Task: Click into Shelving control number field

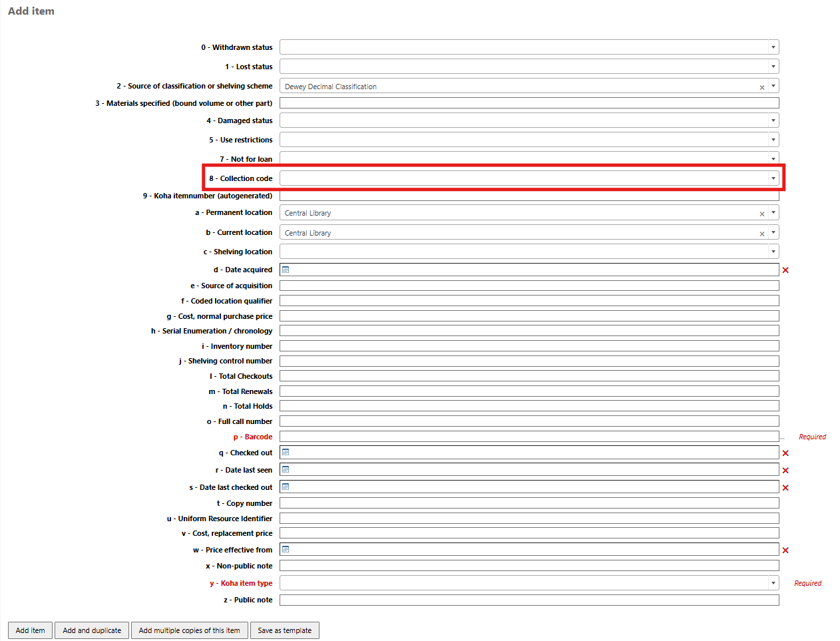Action: pos(529,361)
